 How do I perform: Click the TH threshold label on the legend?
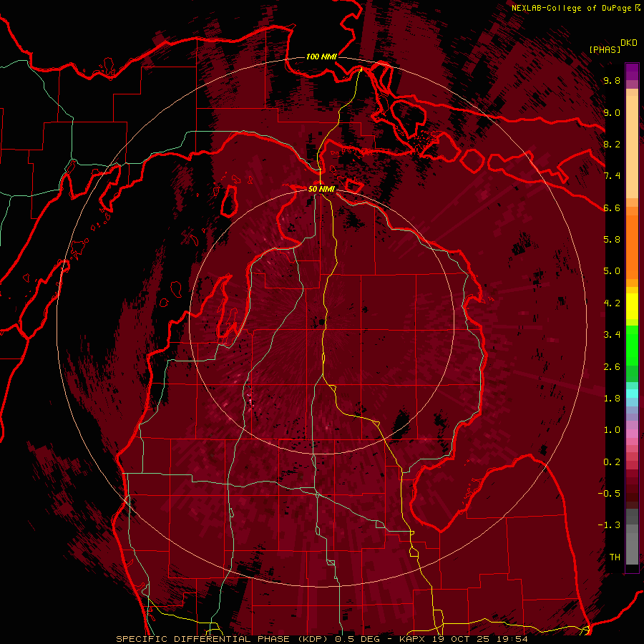(x=615, y=557)
